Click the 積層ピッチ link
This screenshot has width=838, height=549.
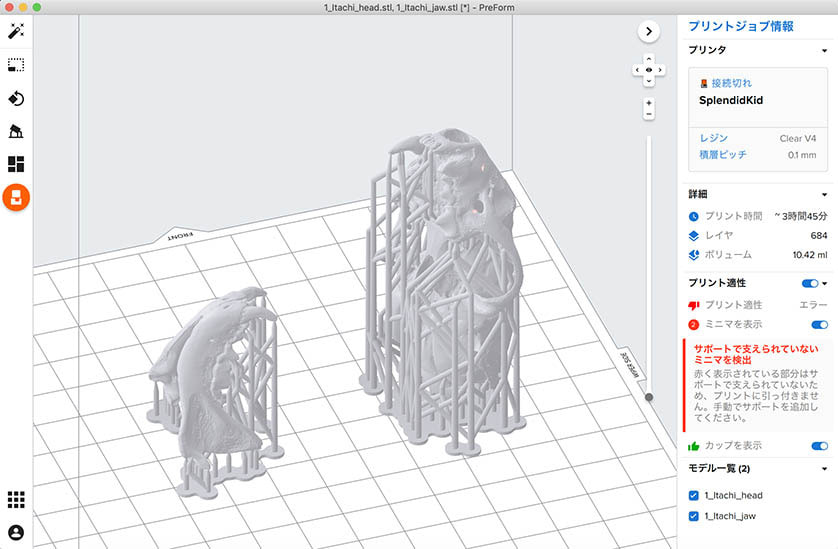point(723,155)
